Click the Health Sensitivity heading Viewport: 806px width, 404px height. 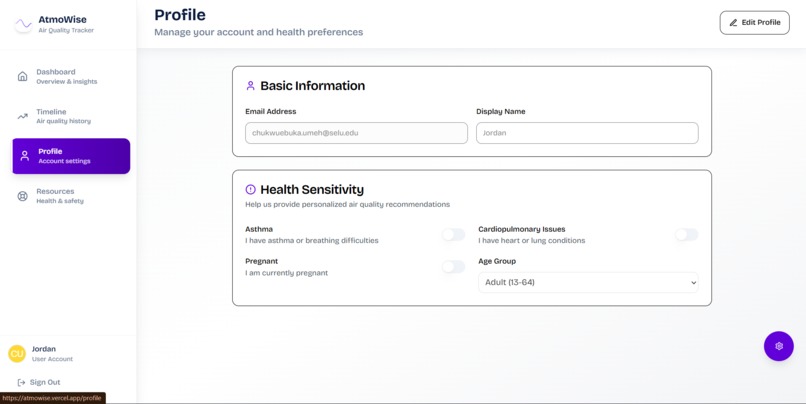[x=312, y=190]
